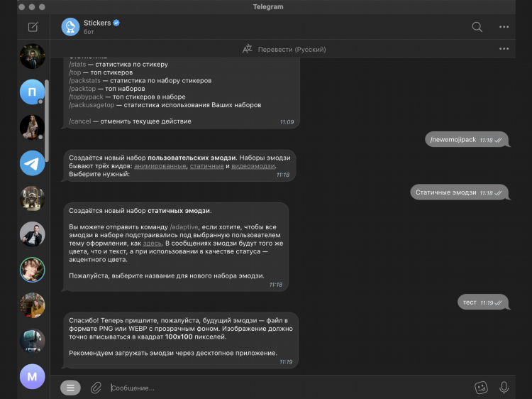Click the Stickers chat title
The width and height of the screenshot is (532, 399).
97,23
